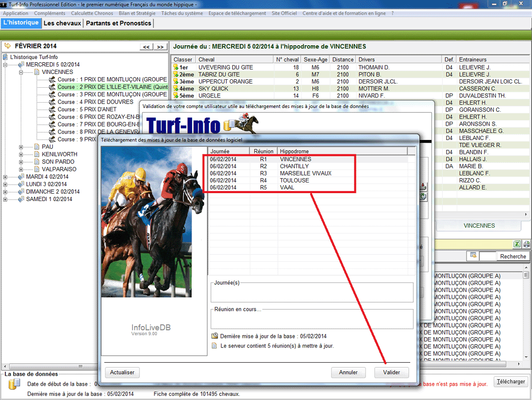Go to previous month with << button
This screenshot has width=532, height=400.
[146, 47]
